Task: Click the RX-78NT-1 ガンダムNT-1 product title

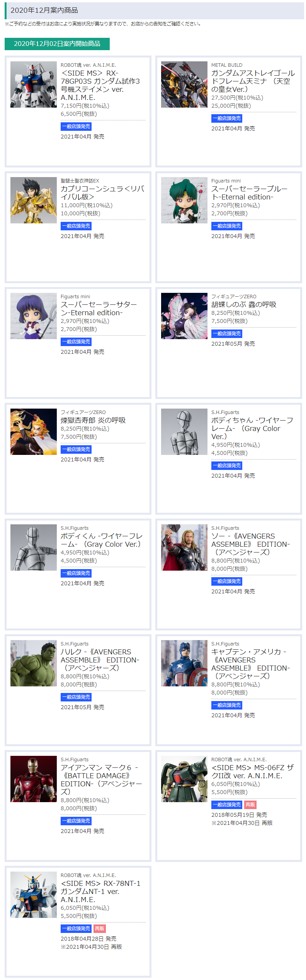Action: (x=100, y=891)
